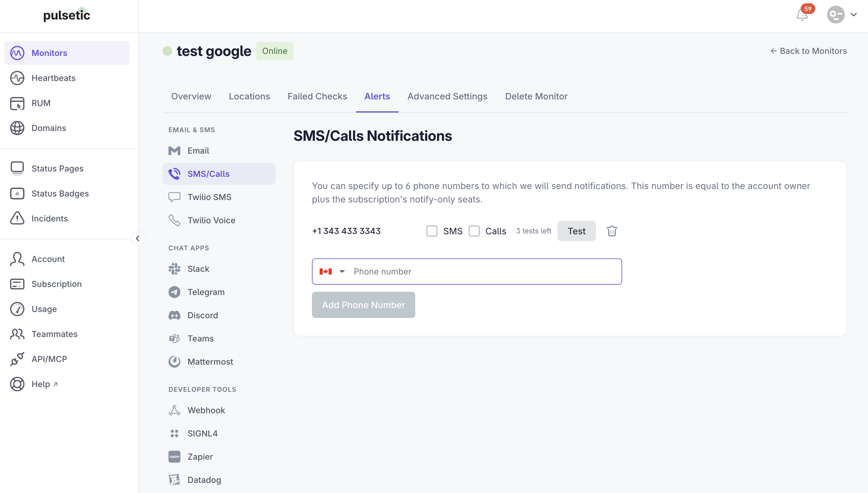The height and width of the screenshot is (493, 868).
Task: Open the Help lifebuoy icon
Action: [17, 384]
